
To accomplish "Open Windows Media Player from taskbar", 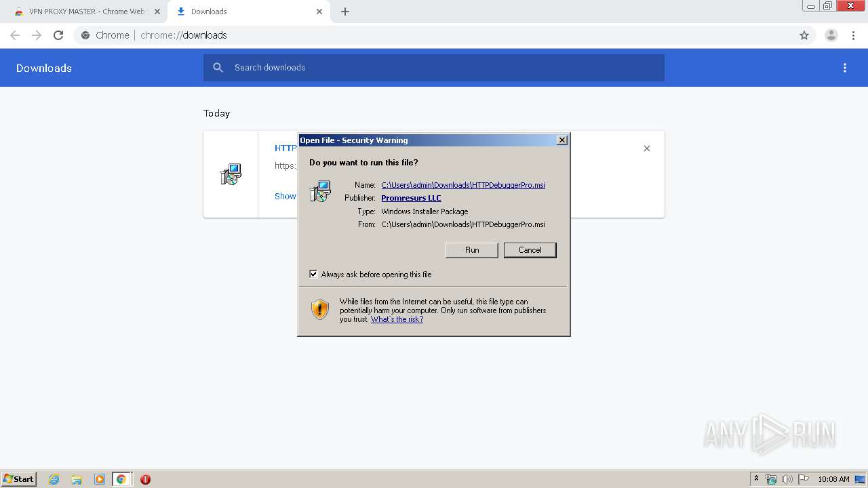I will [x=100, y=479].
